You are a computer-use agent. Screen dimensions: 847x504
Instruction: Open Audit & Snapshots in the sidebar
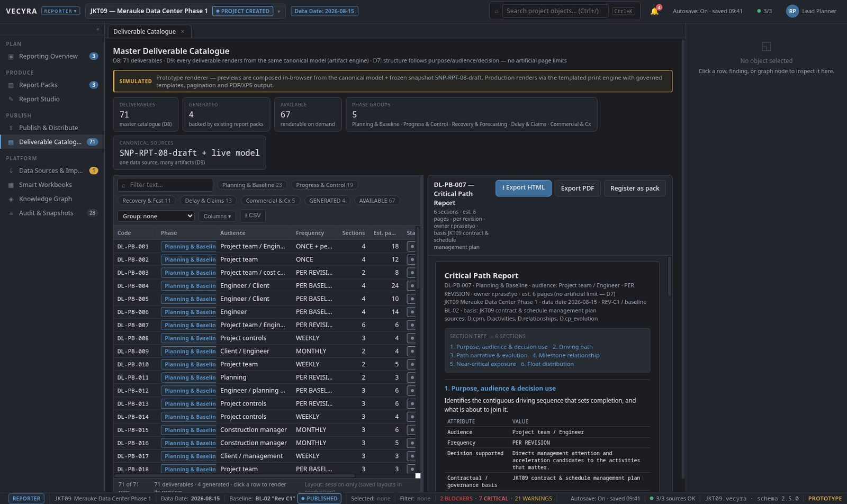pos(52,213)
